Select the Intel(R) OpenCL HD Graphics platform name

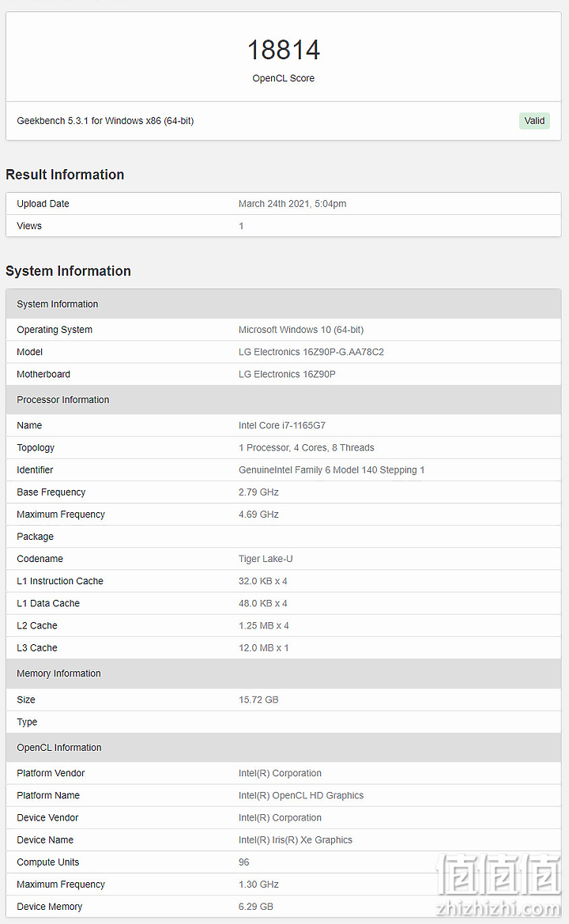[x=301, y=796]
